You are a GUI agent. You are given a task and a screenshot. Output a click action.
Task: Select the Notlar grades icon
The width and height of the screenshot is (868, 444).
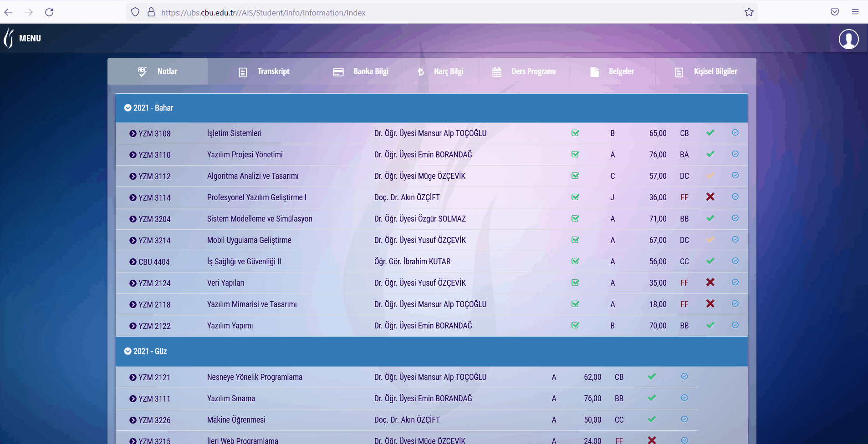143,71
